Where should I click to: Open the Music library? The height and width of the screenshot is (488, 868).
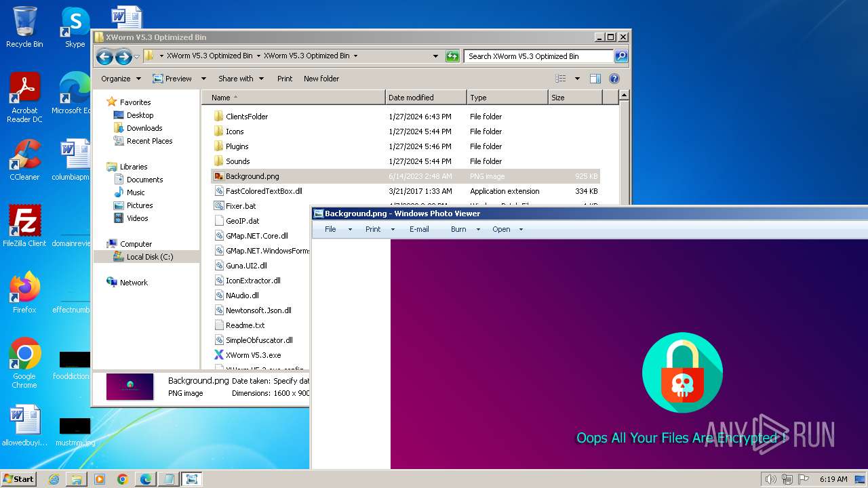[136, 192]
